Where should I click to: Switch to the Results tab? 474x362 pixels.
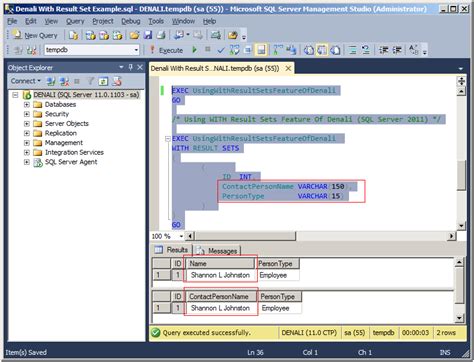(x=172, y=250)
